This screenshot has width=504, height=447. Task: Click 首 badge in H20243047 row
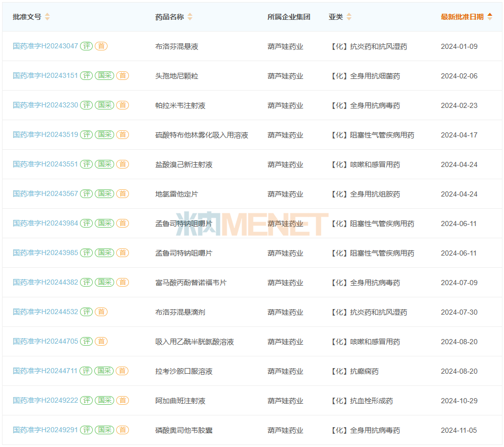pyautogui.click(x=101, y=46)
